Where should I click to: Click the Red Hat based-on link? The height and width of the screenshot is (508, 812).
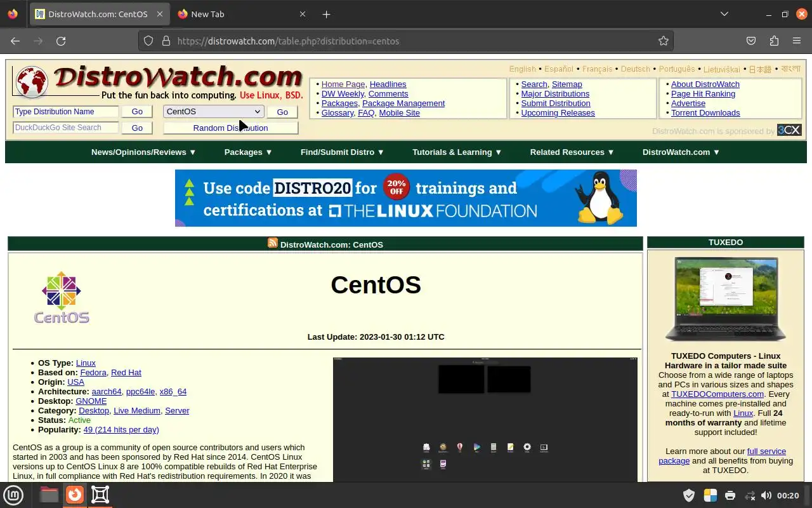126,372
